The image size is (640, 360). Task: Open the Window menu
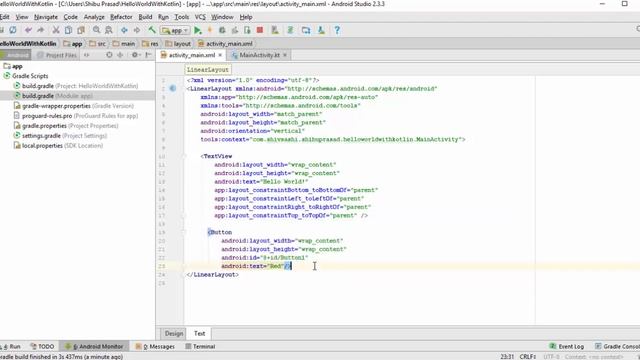pos(222,17)
